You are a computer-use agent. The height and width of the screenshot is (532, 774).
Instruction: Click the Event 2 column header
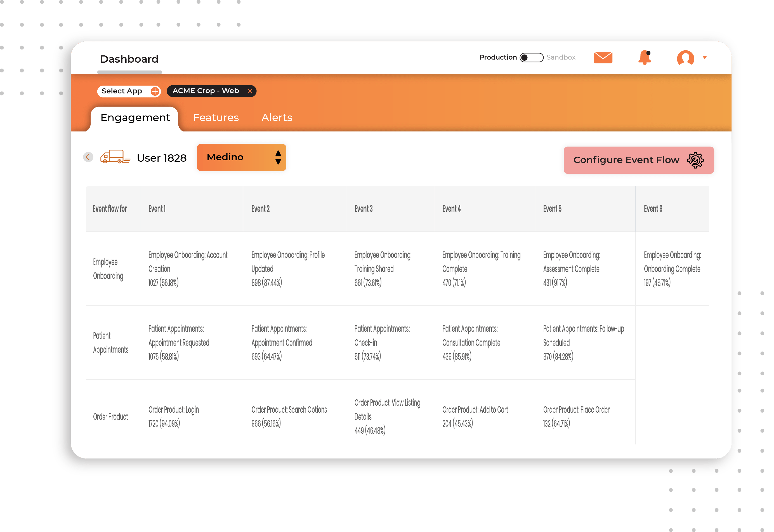294,209
